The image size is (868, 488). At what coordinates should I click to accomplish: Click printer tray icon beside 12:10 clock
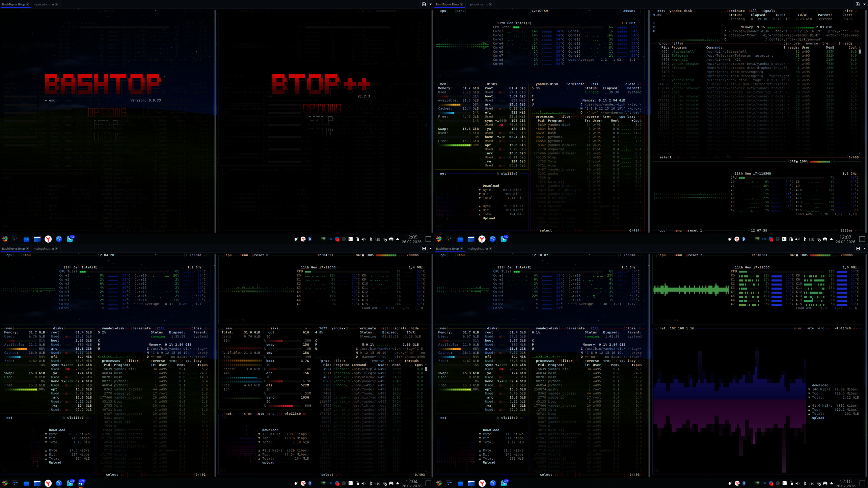pyautogui.click(x=825, y=483)
